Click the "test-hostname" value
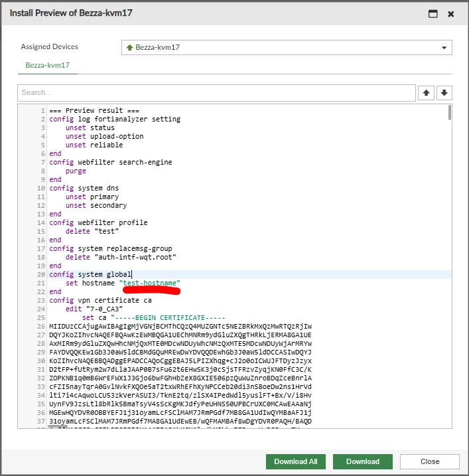 pyautogui.click(x=149, y=283)
